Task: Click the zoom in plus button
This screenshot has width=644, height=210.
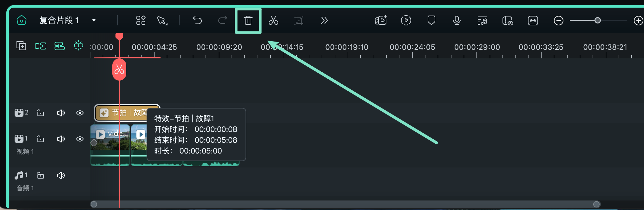Action: [x=638, y=21]
